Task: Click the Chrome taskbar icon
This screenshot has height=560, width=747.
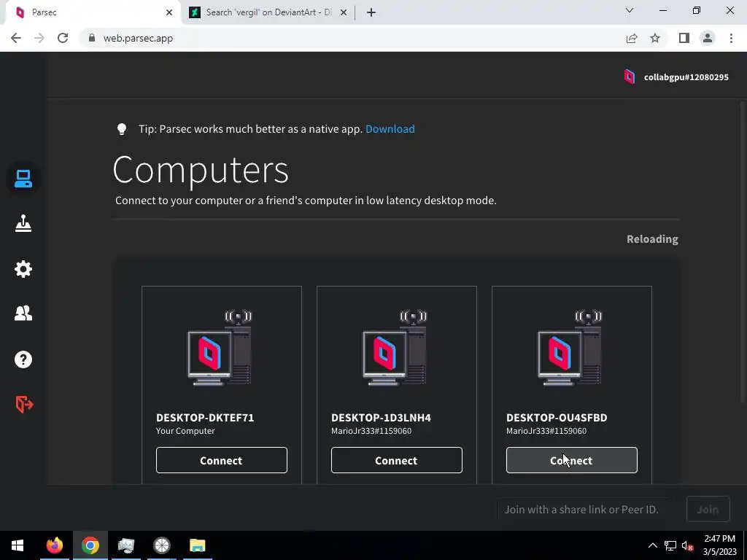Action: pyautogui.click(x=90, y=545)
